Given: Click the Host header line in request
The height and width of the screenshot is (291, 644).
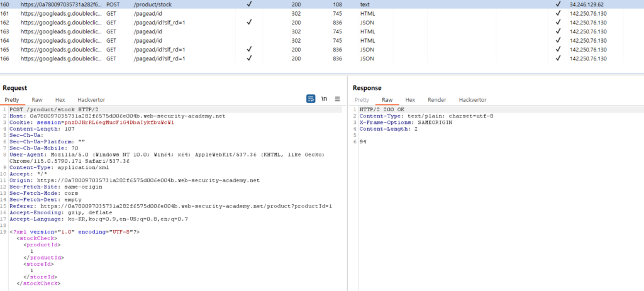Looking at the screenshot, I should [x=118, y=116].
